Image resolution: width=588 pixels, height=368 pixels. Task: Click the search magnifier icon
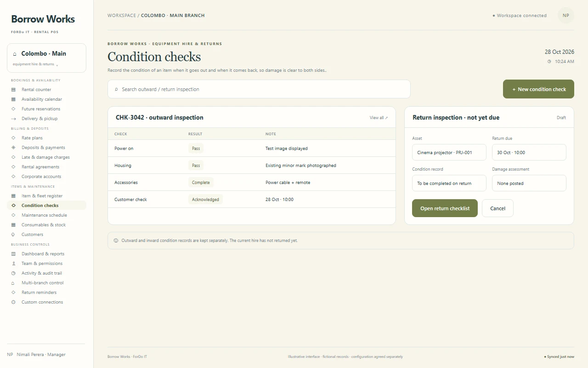116,89
